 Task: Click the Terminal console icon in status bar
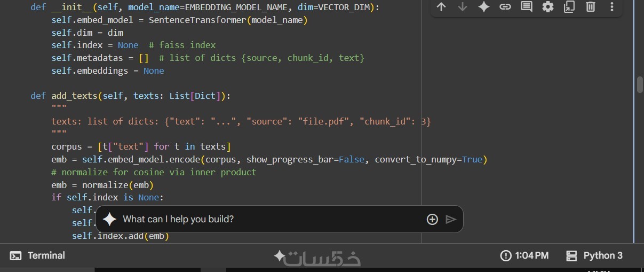click(x=16, y=256)
